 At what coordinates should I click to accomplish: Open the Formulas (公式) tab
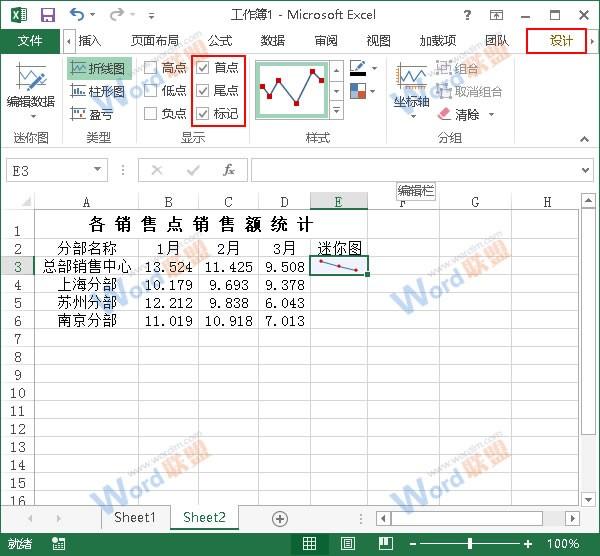tap(220, 41)
